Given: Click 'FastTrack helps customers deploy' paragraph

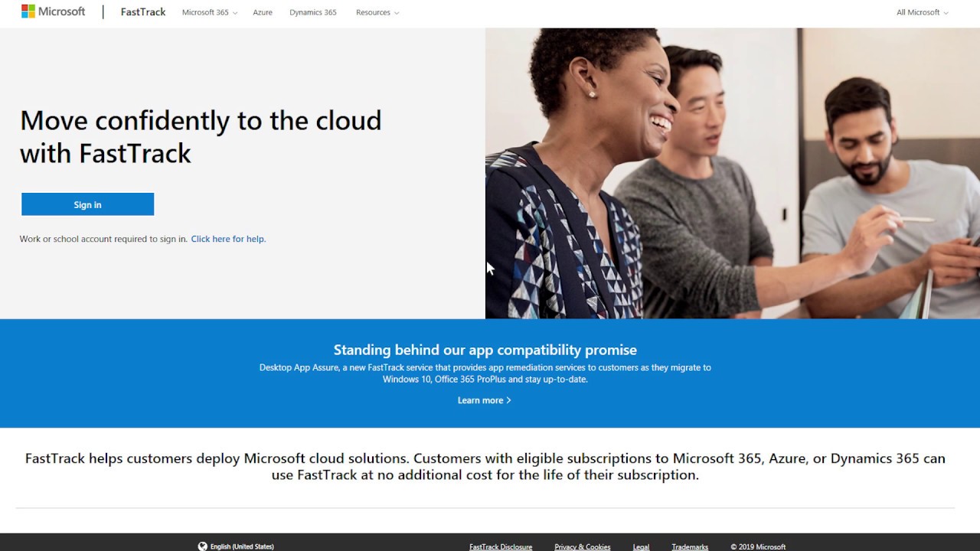Looking at the screenshot, I should [x=485, y=467].
